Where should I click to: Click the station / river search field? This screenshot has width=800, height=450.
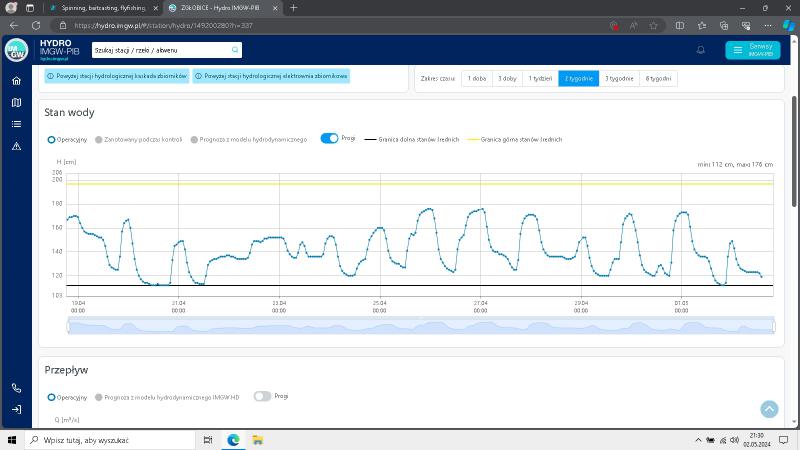click(160, 49)
